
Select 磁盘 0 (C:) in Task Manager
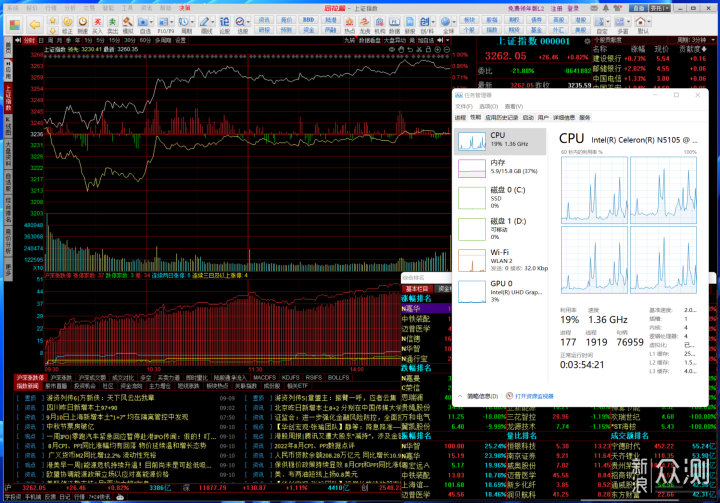click(x=501, y=198)
